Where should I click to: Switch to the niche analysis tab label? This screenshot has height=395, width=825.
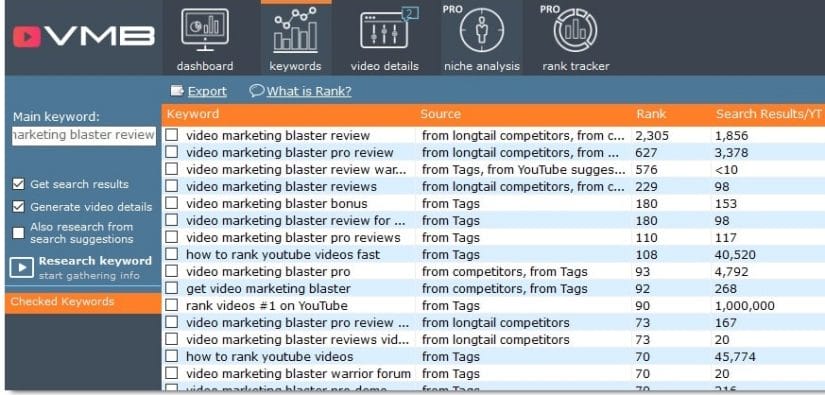click(481, 66)
